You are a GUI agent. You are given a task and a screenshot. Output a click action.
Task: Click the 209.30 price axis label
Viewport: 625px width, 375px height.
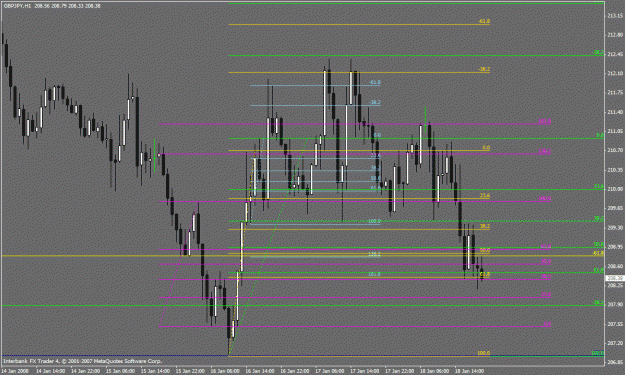coord(615,228)
